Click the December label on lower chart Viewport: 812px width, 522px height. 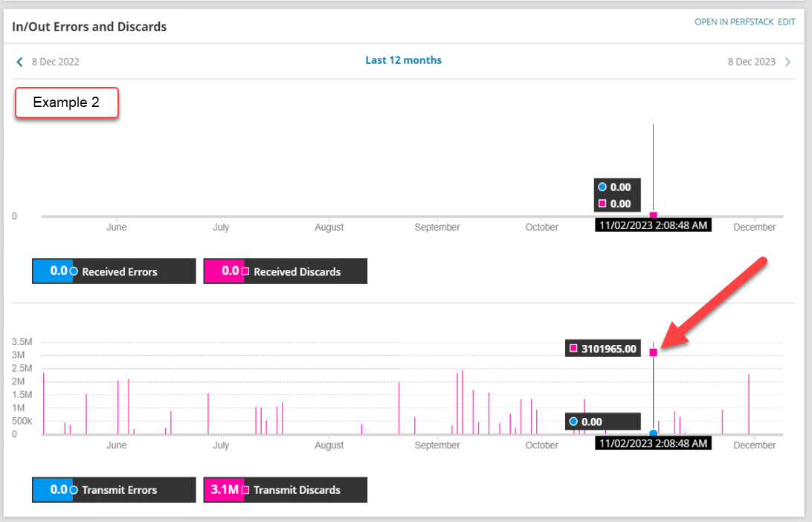coord(754,445)
